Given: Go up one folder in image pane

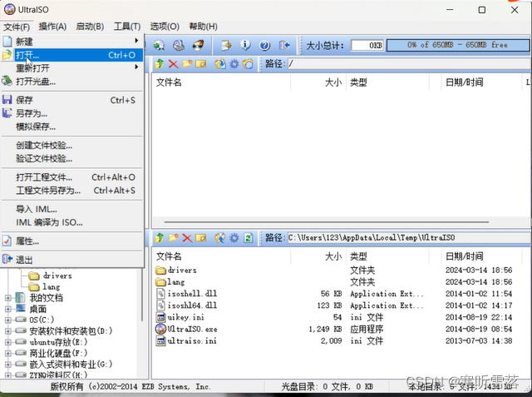Looking at the screenshot, I should (159, 64).
